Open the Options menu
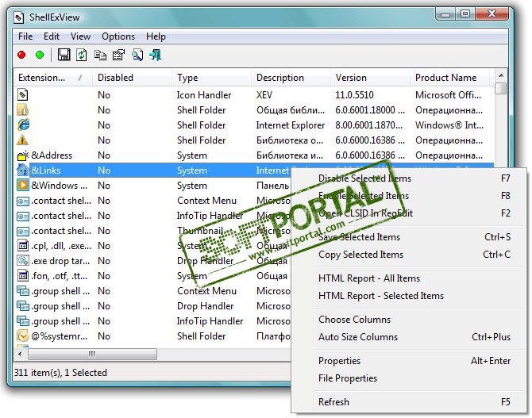This screenshot has width=532, height=418. pos(118,36)
